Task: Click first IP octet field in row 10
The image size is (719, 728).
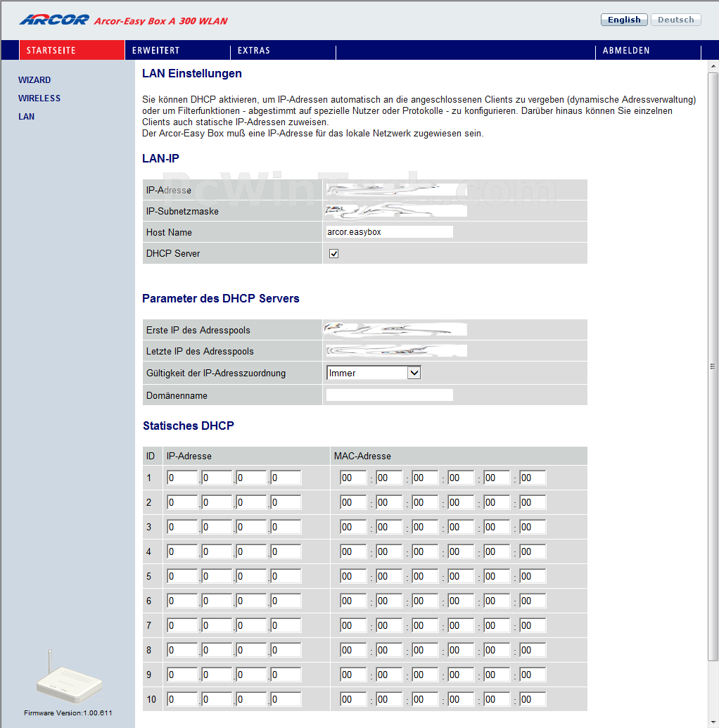Action: (x=182, y=699)
